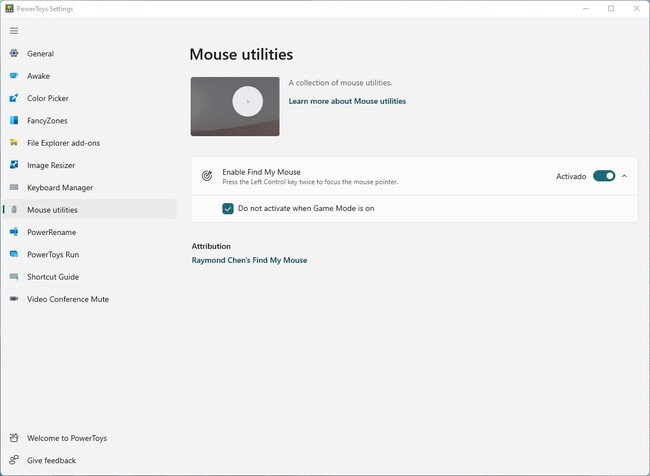Image resolution: width=650 pixels, height=476 pixels.
Task: Click the Mouse utilities page heading
Action: [241, 54]
